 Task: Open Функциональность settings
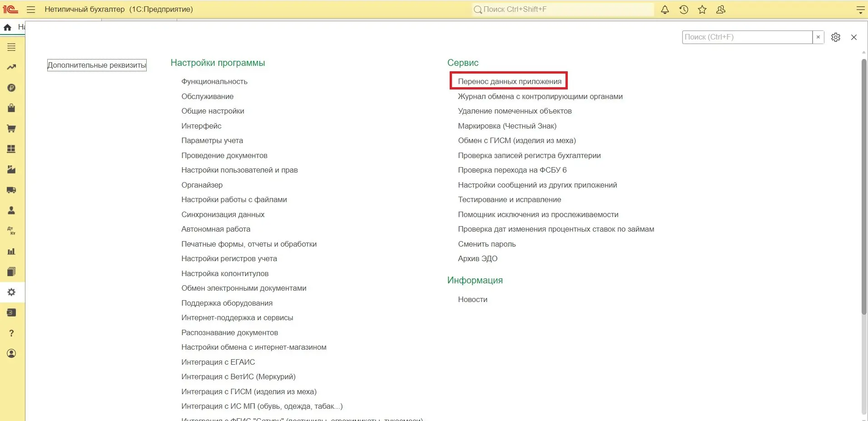click(214, 82)
